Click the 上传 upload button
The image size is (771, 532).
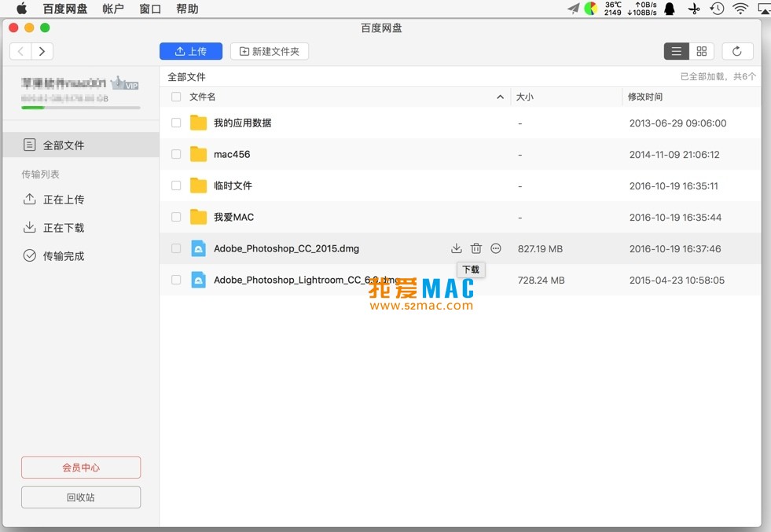point(191,51)
